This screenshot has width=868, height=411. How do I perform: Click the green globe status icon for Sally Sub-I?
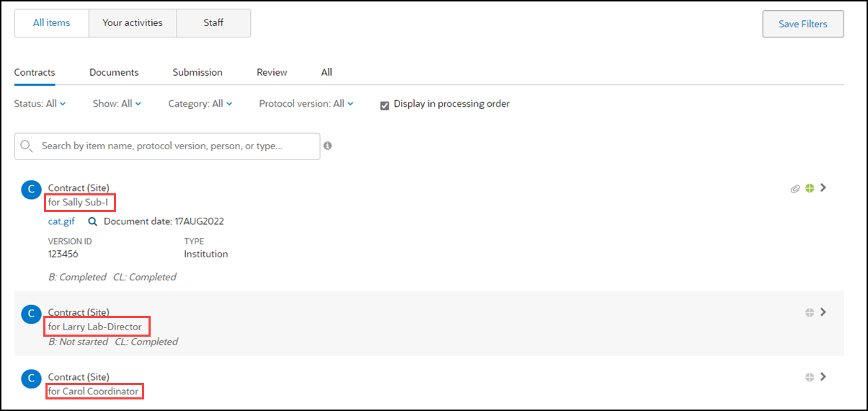[810, 189]
